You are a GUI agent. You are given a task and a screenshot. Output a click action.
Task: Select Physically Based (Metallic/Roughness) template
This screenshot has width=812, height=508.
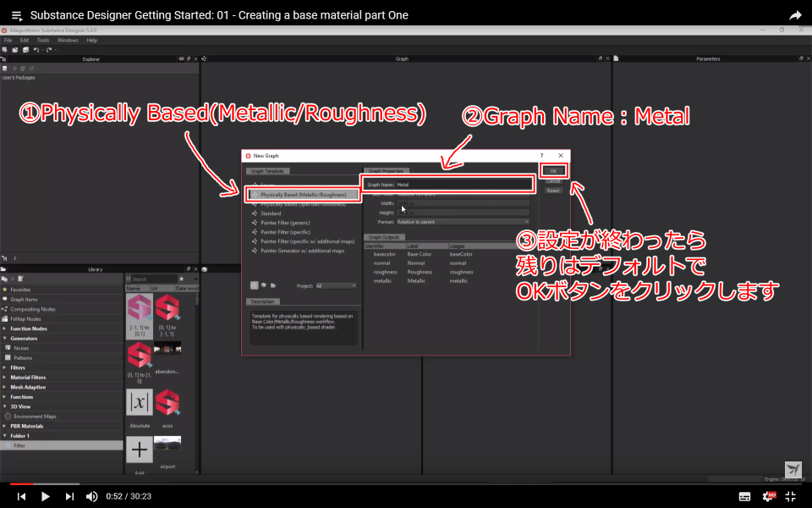[x=303, y=195]
